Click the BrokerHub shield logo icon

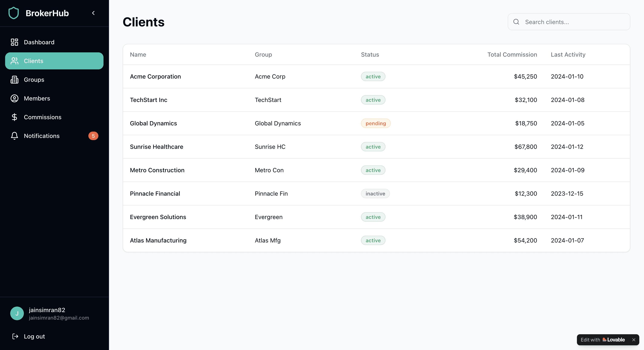click(13, 13)
